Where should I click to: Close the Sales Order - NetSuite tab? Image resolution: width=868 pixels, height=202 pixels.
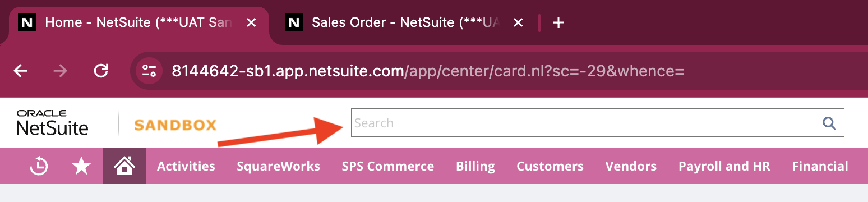[519, 22]
